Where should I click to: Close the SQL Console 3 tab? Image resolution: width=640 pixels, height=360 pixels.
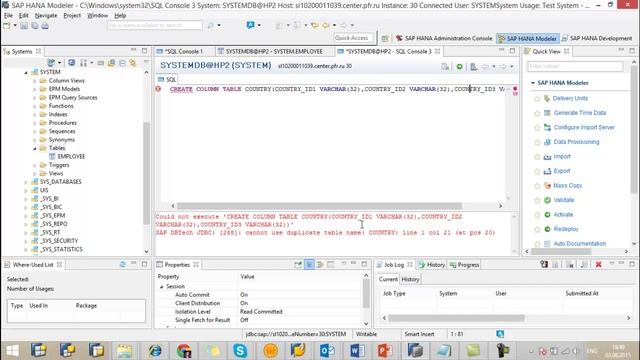(438, 51)
